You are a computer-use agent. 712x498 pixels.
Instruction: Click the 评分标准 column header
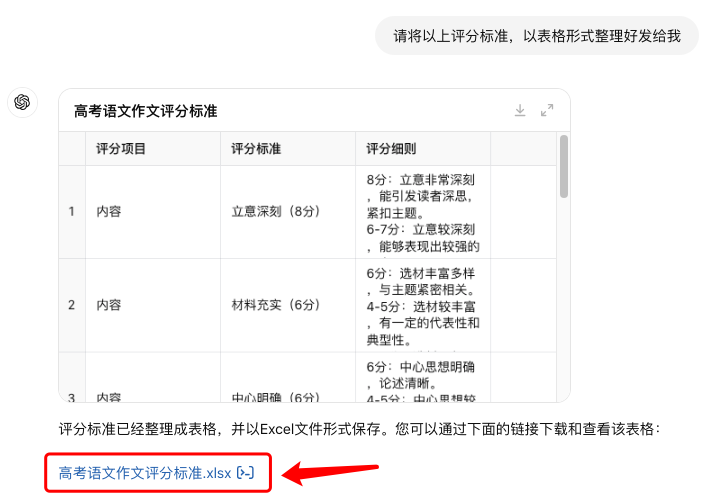coord(287,148)
